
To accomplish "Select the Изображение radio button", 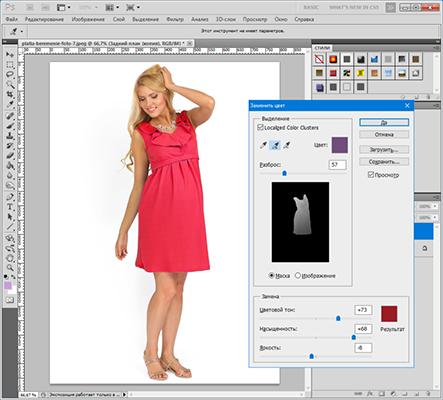I will tap(298, 275).
